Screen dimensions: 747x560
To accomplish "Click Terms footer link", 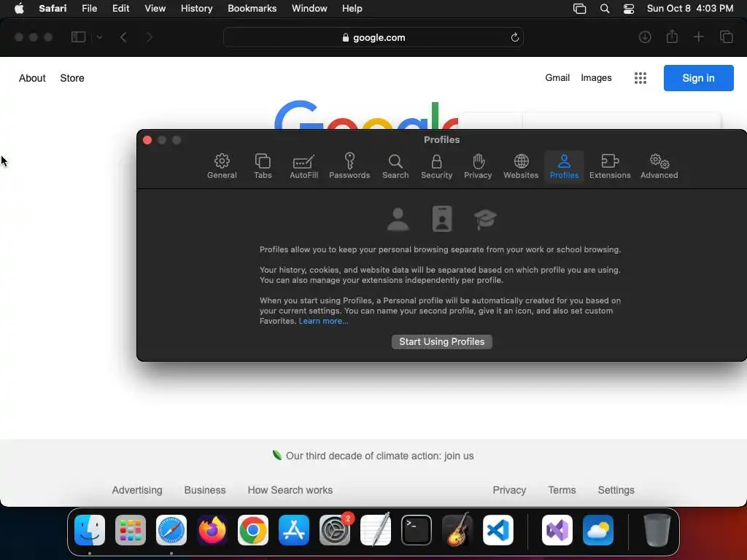I will coord(562,490).
